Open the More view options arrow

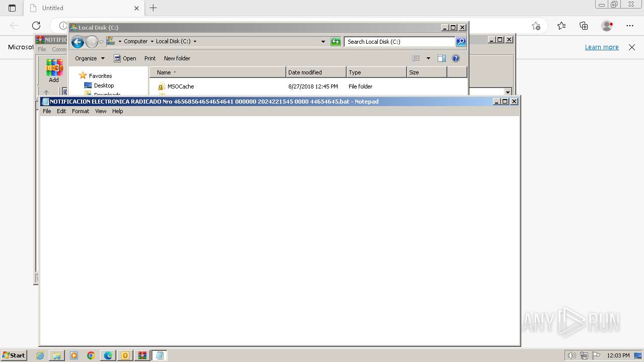click(x=428, y=58)
